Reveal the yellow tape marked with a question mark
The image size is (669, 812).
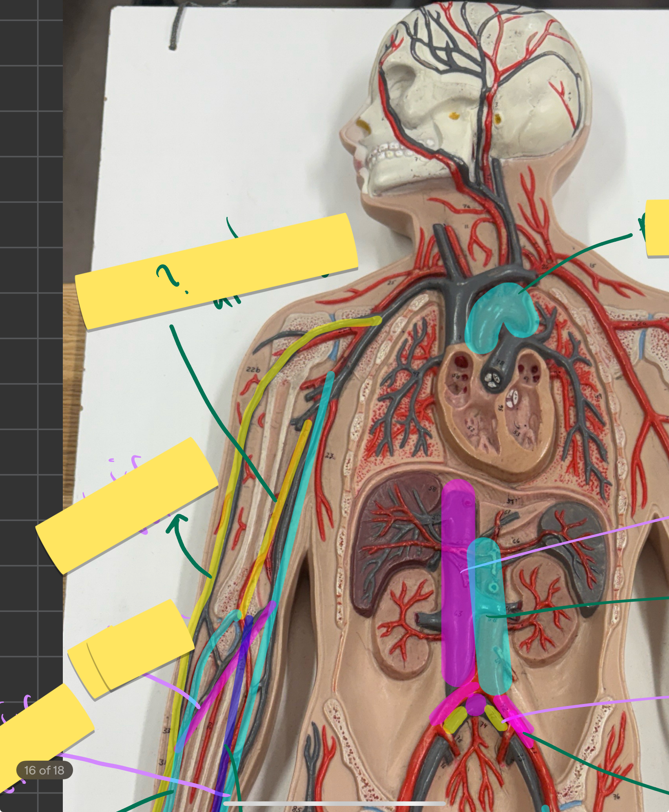click(217, 271)
